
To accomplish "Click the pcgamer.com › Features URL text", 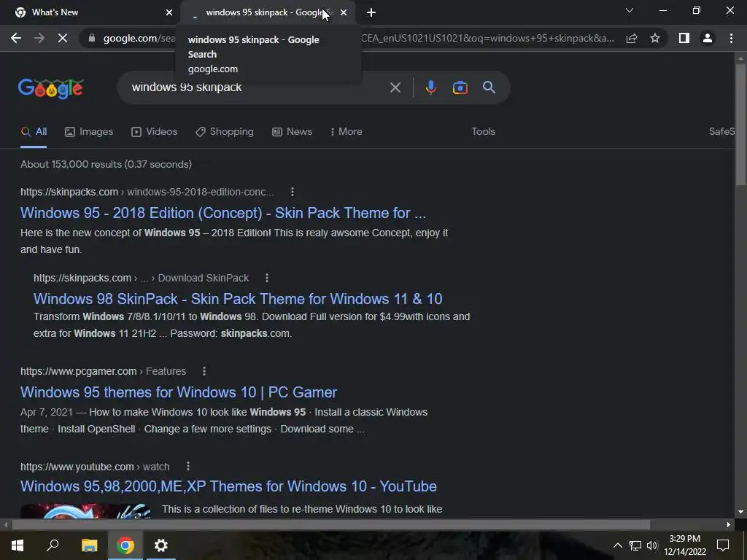I will point(104,371).
